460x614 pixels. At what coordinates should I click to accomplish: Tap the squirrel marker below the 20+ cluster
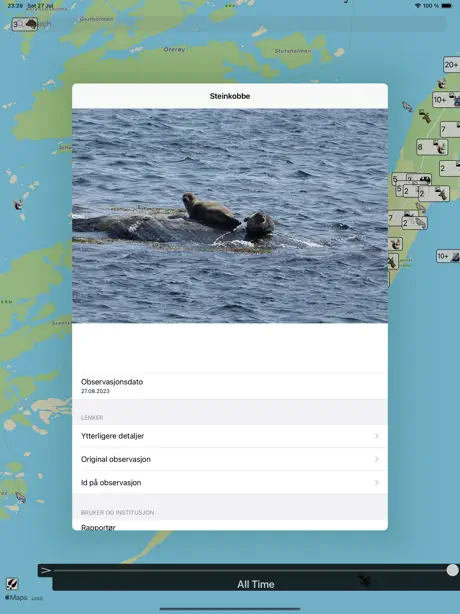pos(442,83)
